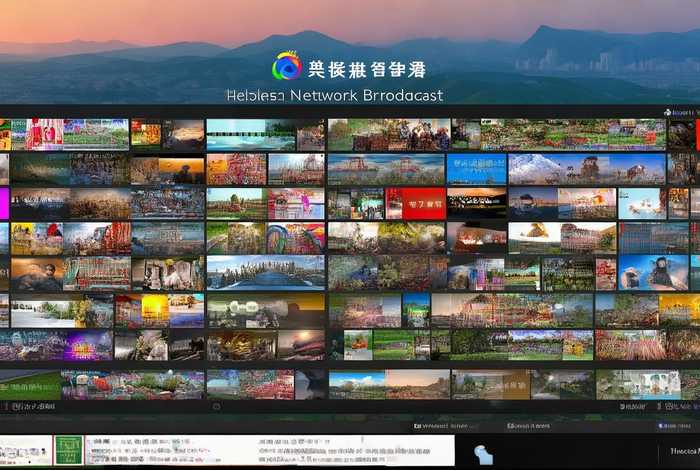The width and height of the screenshot is (700, 470).
Task: Click the blue chat bubble icon
Action: [x=483, y=454]
